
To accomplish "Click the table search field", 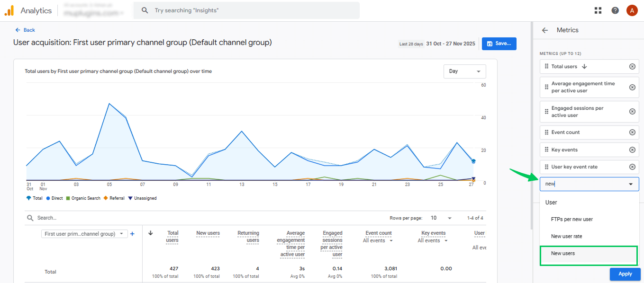I will (95, 218).
